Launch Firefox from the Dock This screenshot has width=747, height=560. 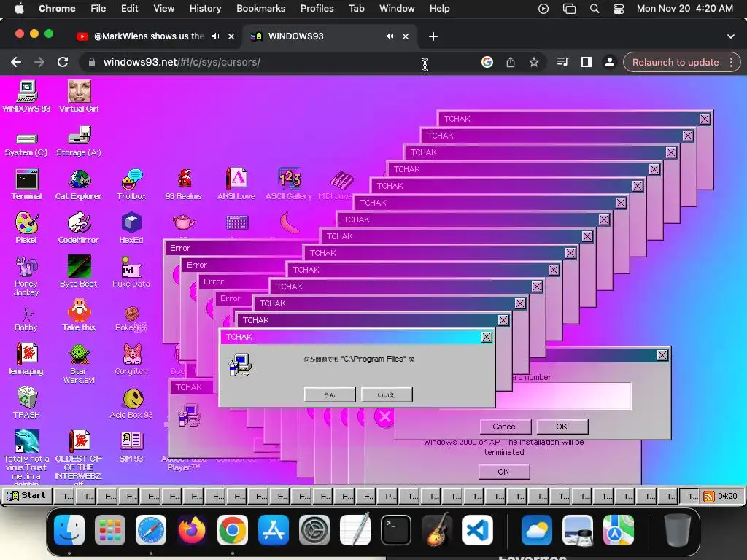(x=192, y=530)
